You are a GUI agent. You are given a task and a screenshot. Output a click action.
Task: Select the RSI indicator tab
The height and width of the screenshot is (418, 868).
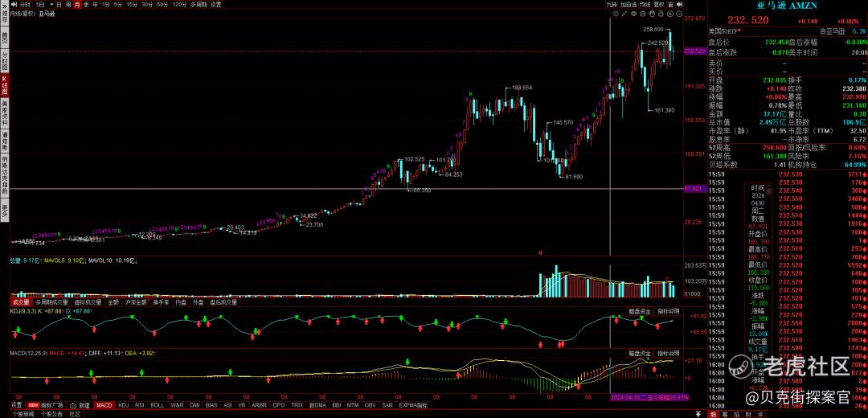[140, 405]
